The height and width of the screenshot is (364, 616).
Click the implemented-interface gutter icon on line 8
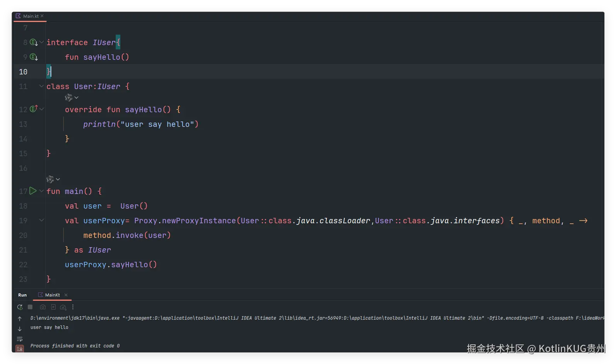click(x=34, y=42)
